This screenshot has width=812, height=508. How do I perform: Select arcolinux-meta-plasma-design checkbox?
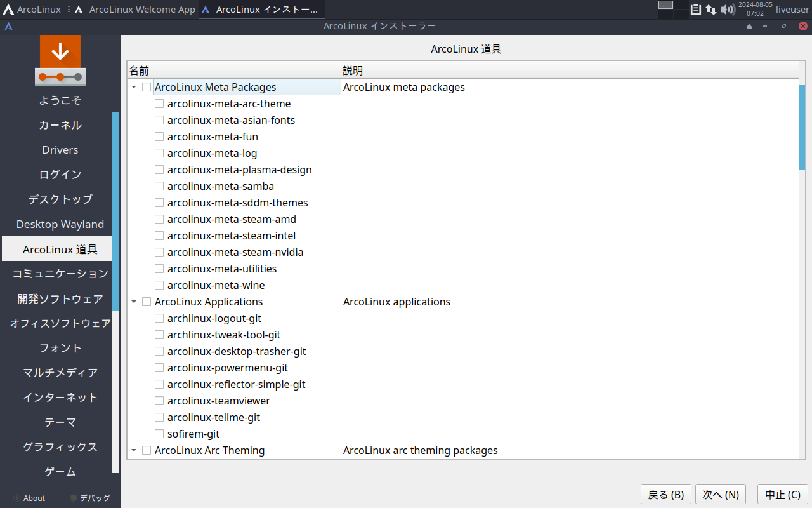159,170
